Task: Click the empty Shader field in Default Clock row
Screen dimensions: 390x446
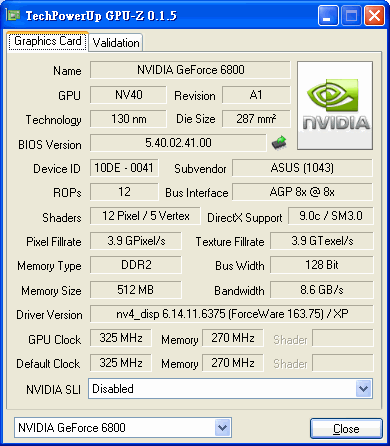Action: pos(343,363)
